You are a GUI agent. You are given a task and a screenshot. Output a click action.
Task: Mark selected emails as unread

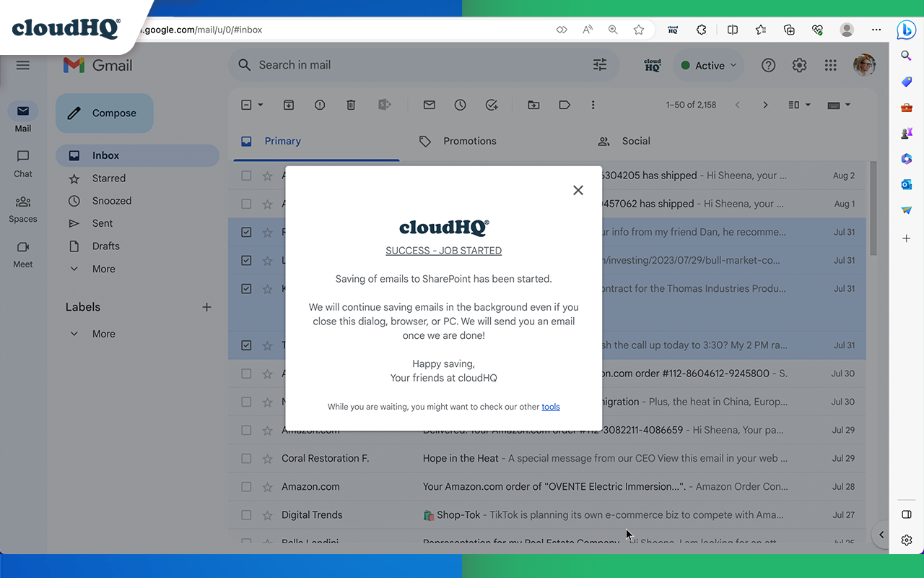pyautogui.click(x=430, y=105)
